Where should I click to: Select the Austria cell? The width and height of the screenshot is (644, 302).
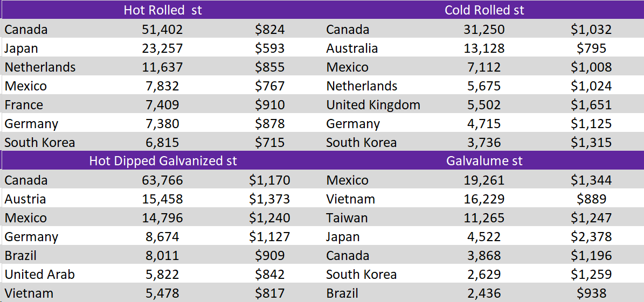click(x=25, y=199)
